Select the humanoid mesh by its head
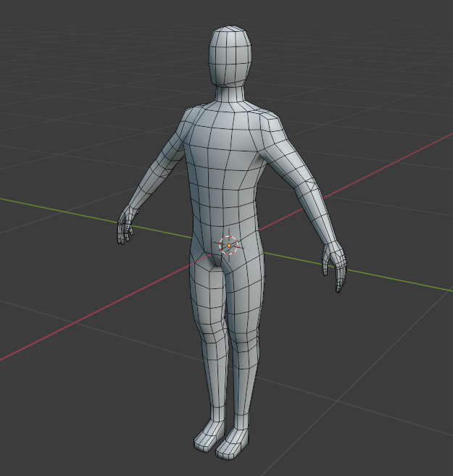 click(x=230, y=55)
